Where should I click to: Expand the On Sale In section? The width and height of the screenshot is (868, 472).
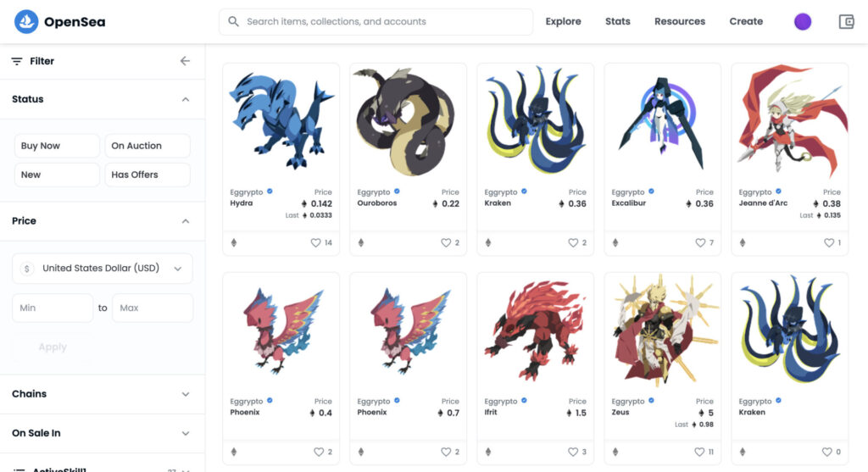[x=103, y=433]
